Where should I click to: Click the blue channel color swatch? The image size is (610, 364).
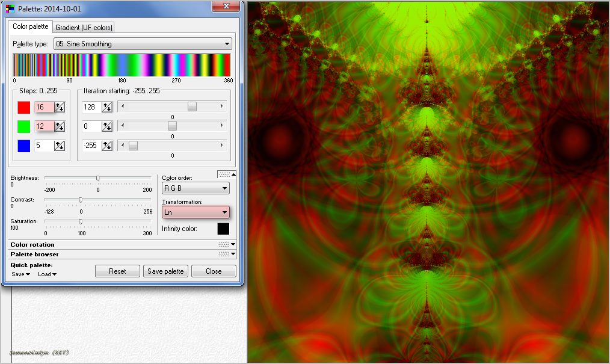(23, 146)
